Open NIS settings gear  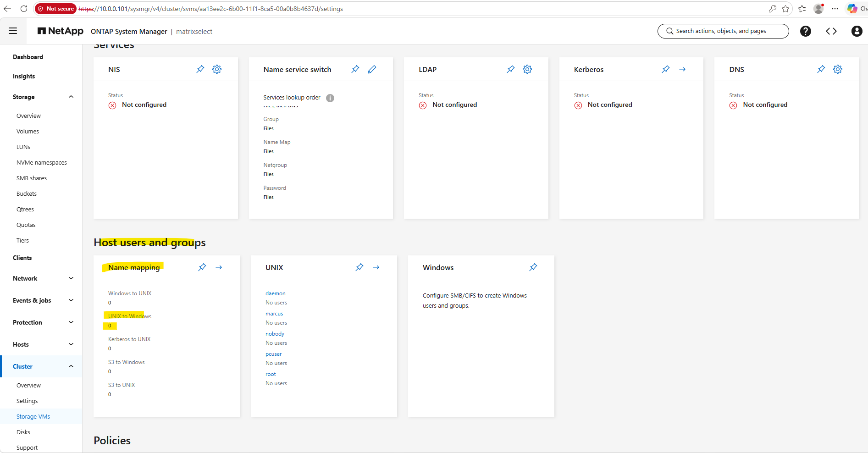(217, 69)
